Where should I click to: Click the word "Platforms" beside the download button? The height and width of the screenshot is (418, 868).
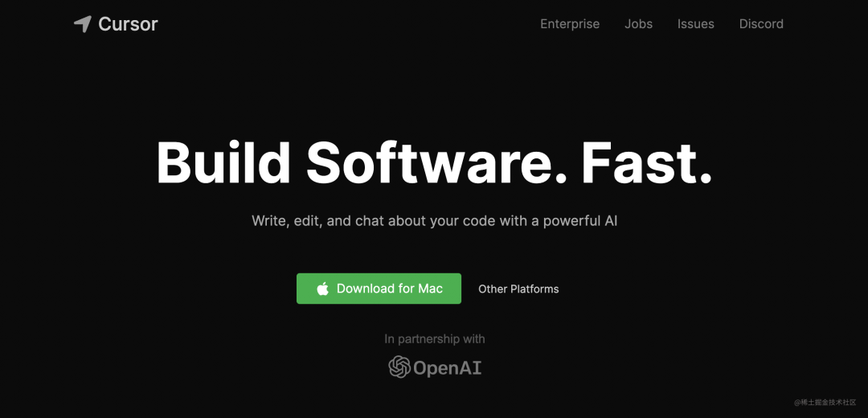point(534,289)
